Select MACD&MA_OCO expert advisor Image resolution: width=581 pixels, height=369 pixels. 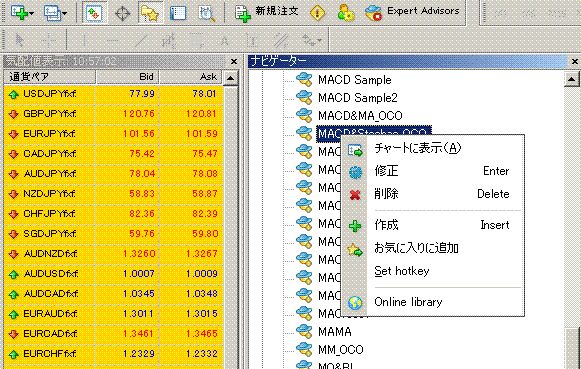(360, 116)
